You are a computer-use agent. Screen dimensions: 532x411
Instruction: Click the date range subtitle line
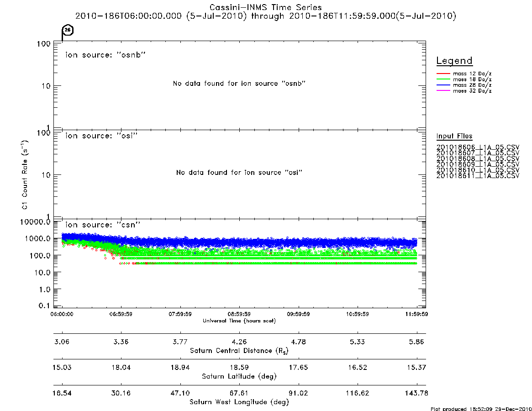coord(266,16)
